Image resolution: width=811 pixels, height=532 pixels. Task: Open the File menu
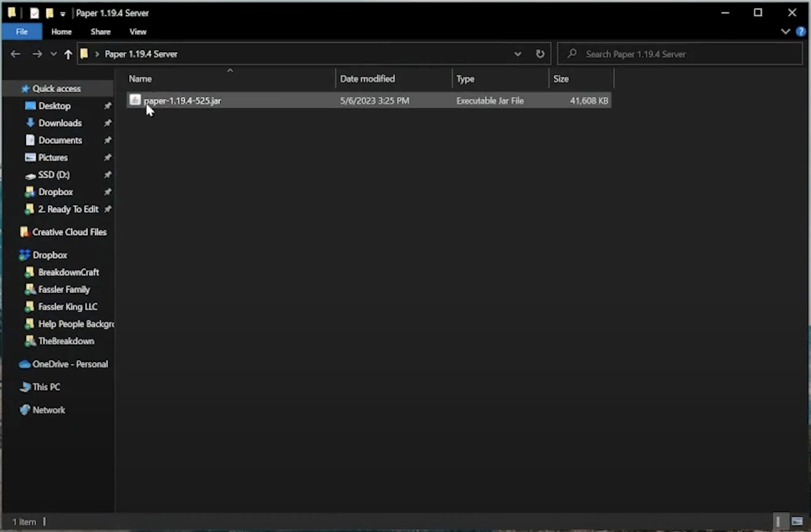click(22, 32)
